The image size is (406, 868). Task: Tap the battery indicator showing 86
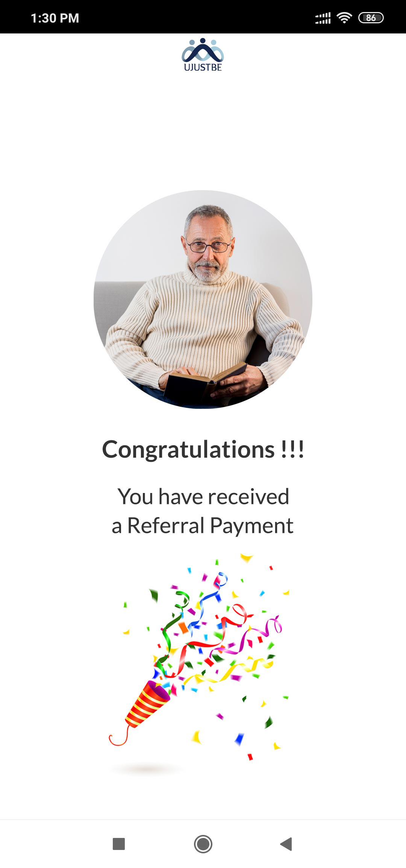(371, 18)
